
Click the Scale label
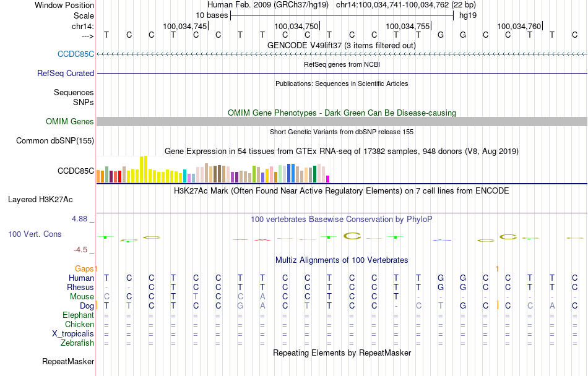coord(84,15)
